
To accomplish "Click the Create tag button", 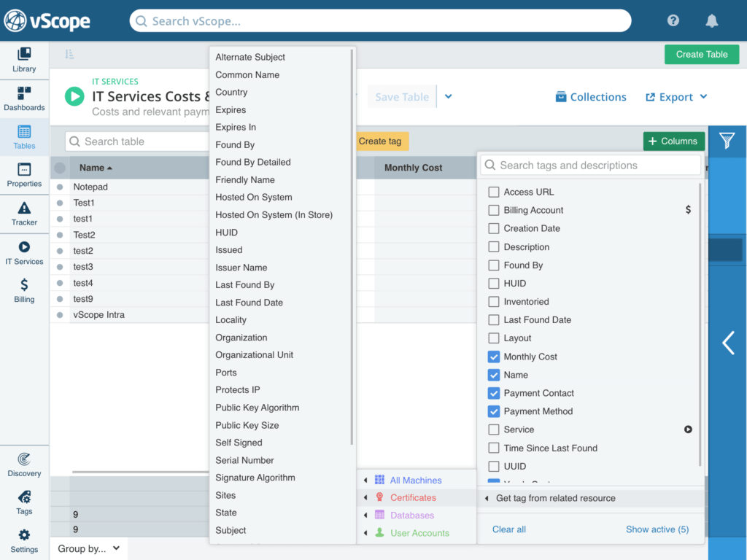I will tap(382, 141).
